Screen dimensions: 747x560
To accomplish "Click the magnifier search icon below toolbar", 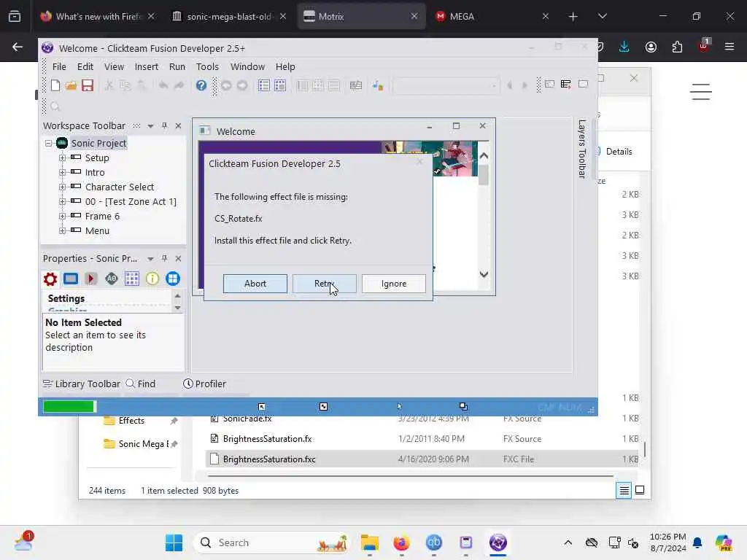I will click(x=55, y=106).
